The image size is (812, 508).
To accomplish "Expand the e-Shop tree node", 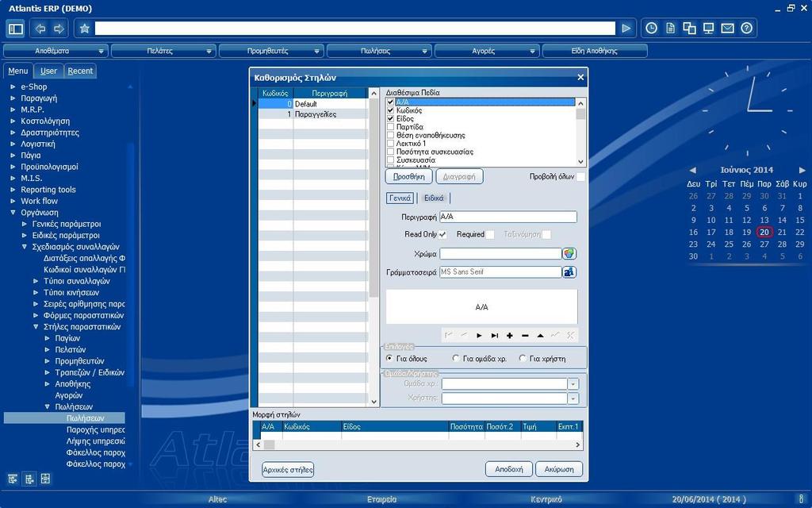I will [x=13, y=87].
